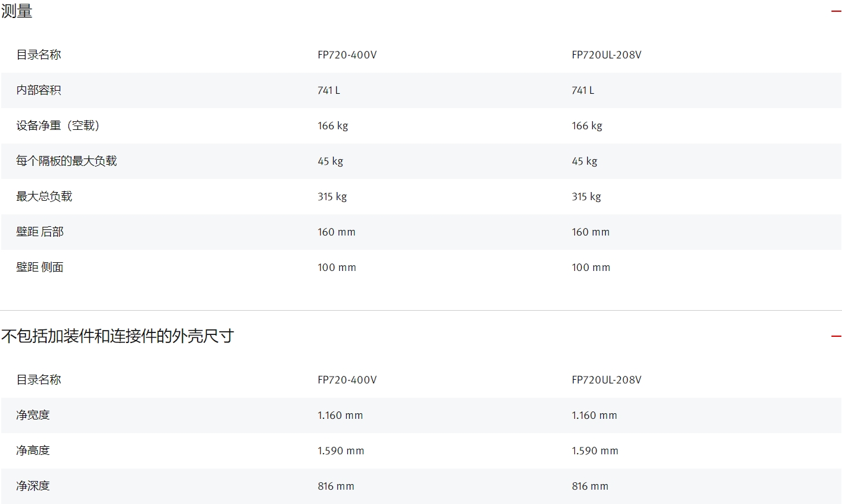Screen dimensions: 842x504
Task: Click 45 kg value under FP720-400V
Action: coord(331,161)
